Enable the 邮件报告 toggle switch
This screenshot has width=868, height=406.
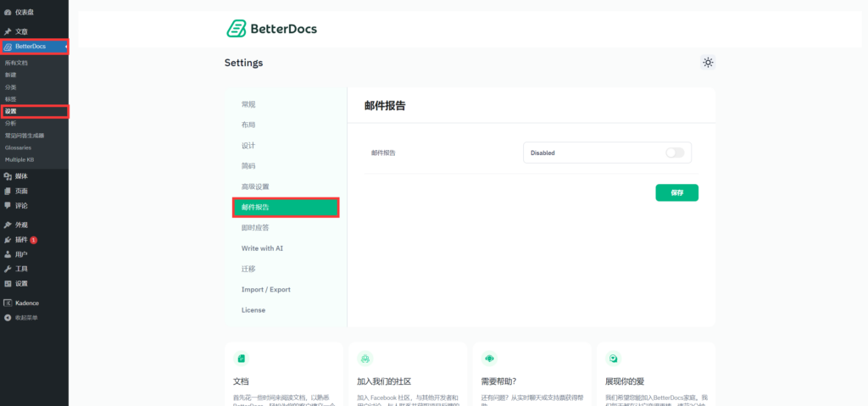tap(675, 153)
